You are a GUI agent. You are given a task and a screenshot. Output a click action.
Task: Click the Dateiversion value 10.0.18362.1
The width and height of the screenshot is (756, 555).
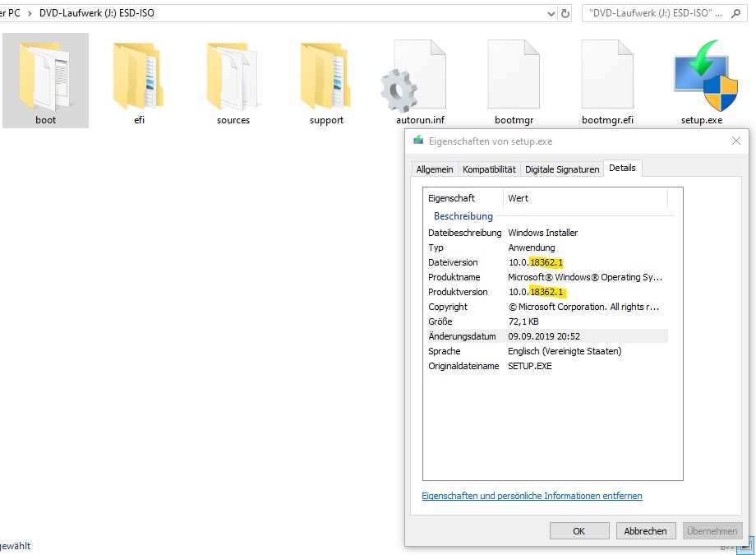pos(536,262)
